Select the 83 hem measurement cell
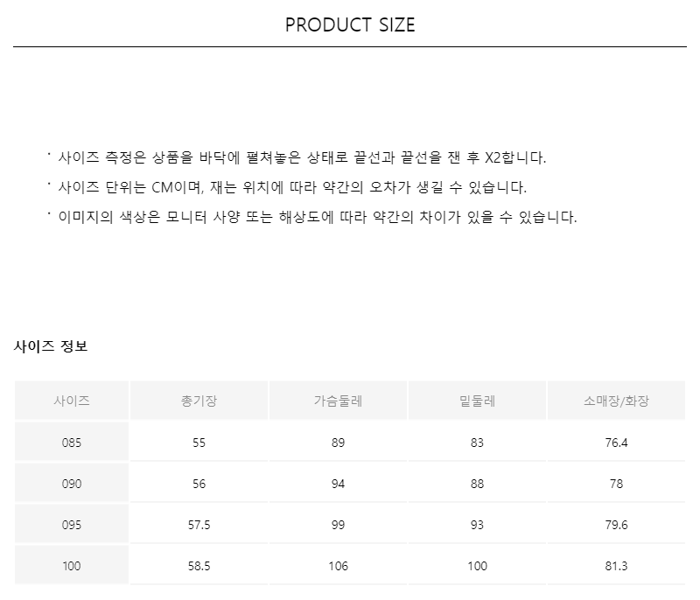The image size is (700, 600). coord(477,443)
